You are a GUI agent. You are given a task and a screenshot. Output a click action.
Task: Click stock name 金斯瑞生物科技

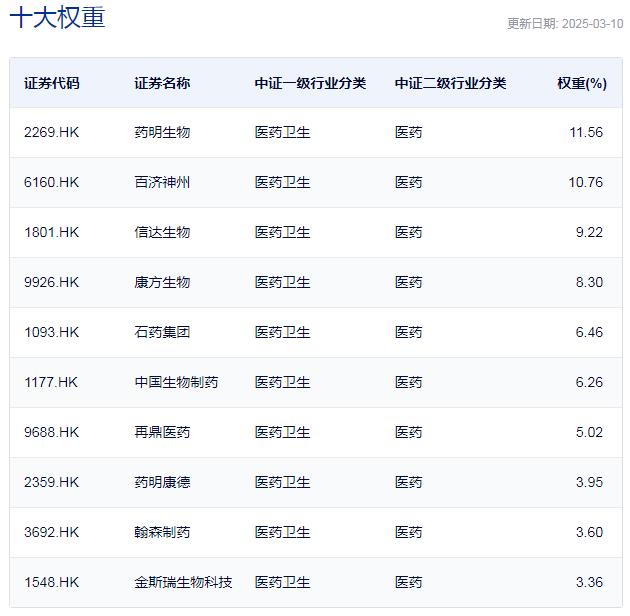pos(183,582)
